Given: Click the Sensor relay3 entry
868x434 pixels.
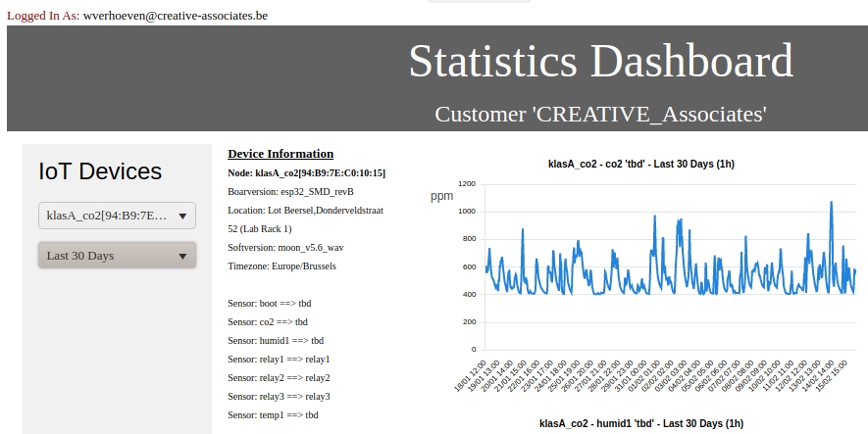Looking at the screenshot, I should [279, 396].
